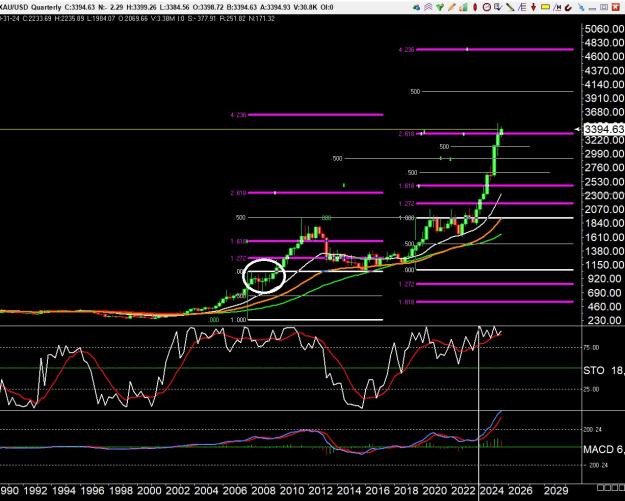Click the 4140.00 price axis label
The width and height of the screenshot is (625, 501).
pos(603,84)
